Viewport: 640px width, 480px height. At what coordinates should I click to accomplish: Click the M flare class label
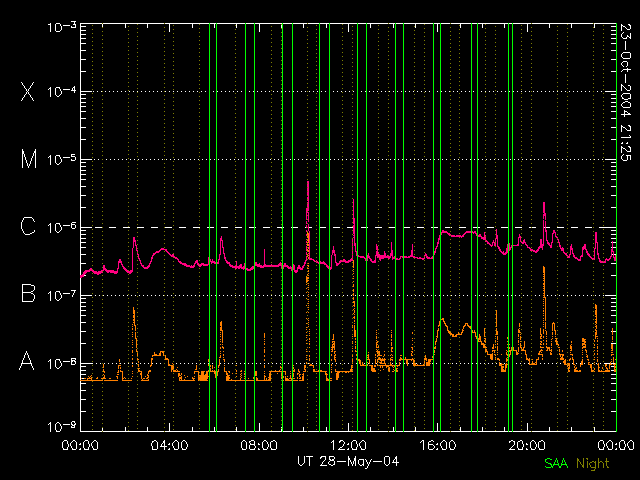(29, 159)
